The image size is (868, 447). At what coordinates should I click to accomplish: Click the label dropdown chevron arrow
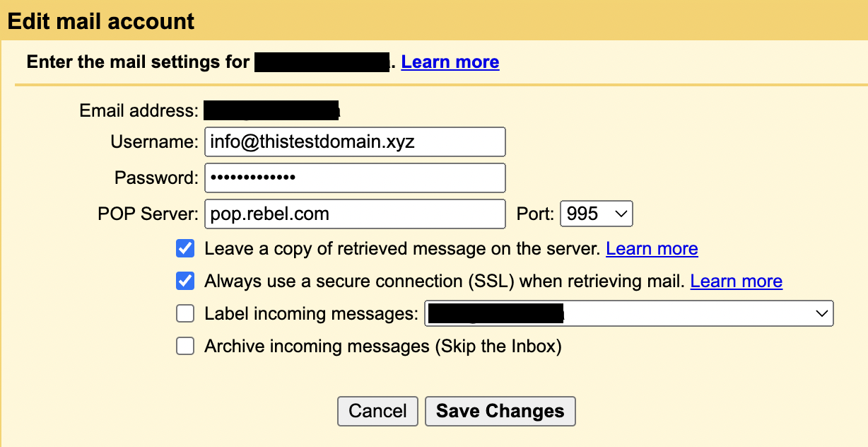821,313
